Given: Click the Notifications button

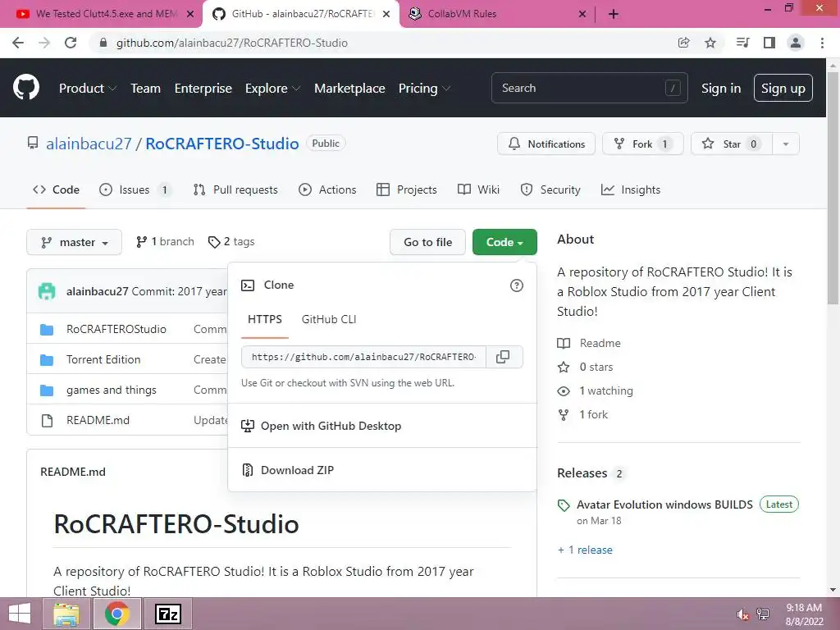Looking at the screenshot, I should [546, 144].
